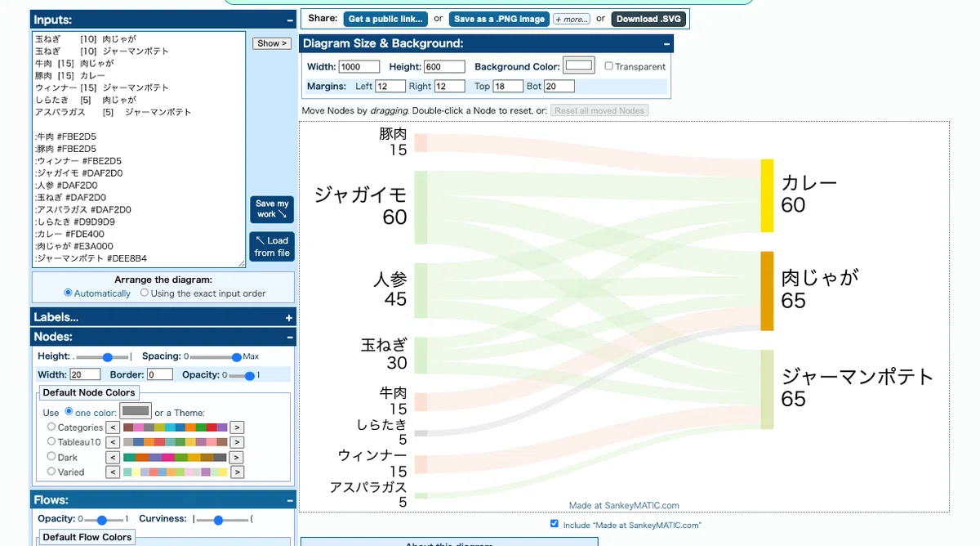Click next arrow for Categories theme
The width and height of the screenshot is (980, 546).
(x=237, y=427)
